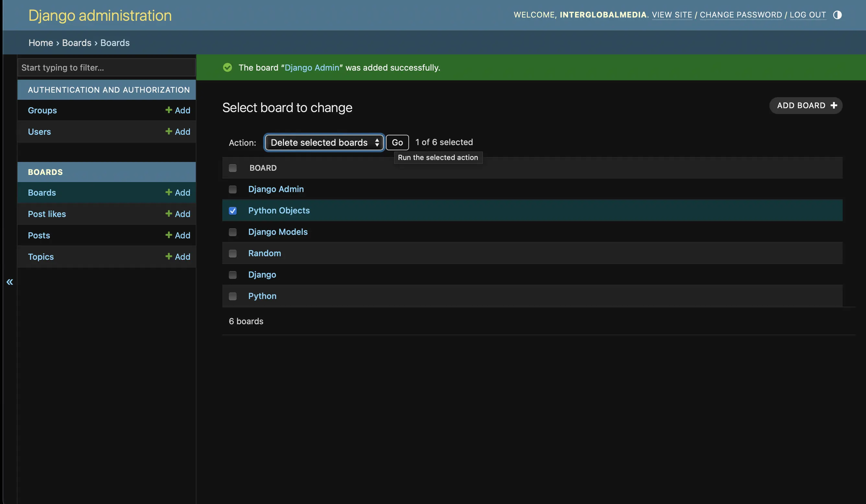Open the Django Admin board row
Viewport: 866px width, 504px height.
click(276, 189)
